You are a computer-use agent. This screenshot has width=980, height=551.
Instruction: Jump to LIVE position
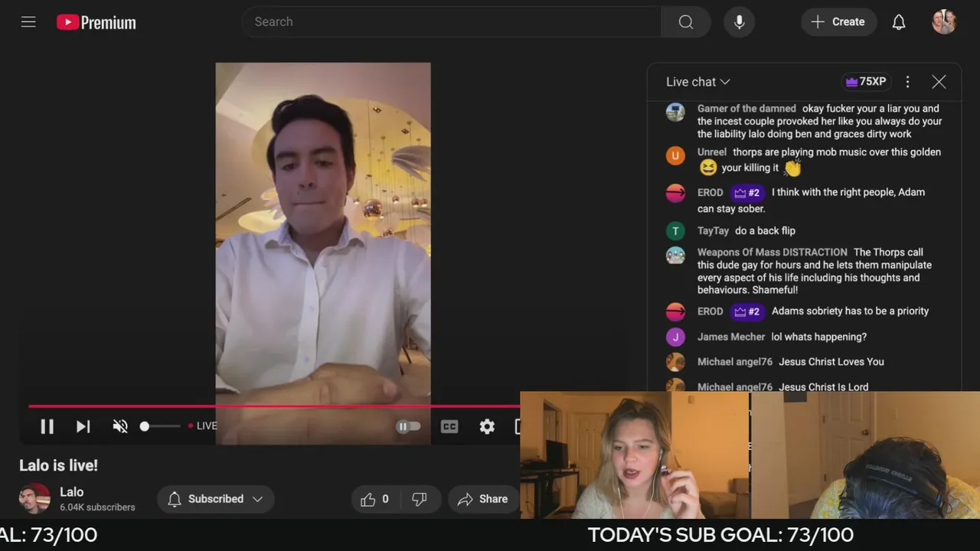click(203, 425)
